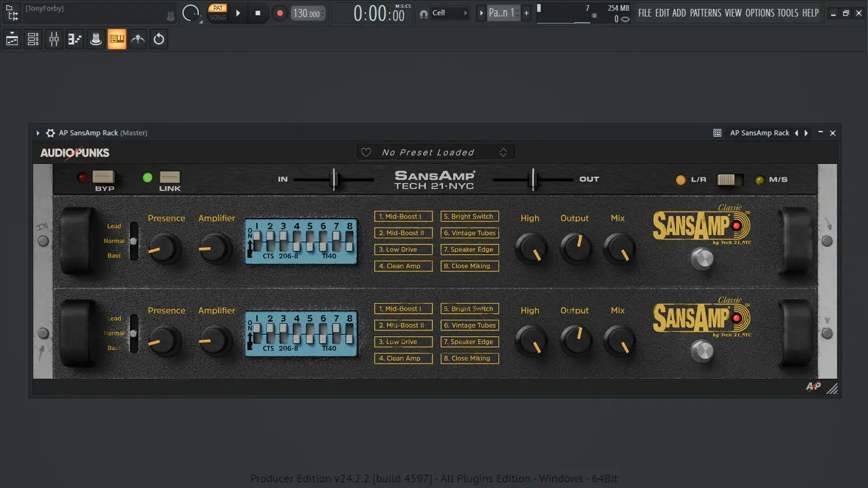Click the circular metronome/master pitch knob
Image resolution: width=868 pixels, height=488 pixels.
pyautogui.click(x=191, y=13)
